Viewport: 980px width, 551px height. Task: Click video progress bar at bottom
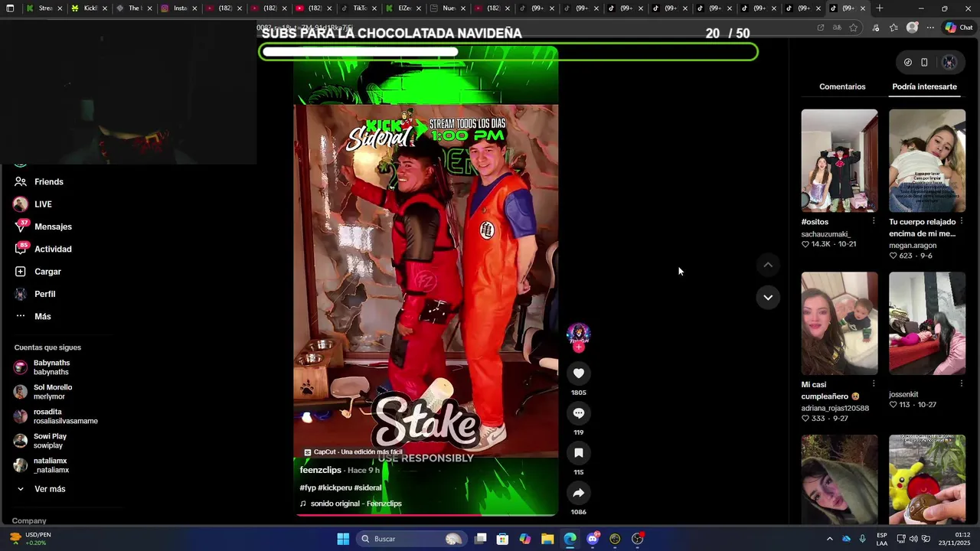(x=426, y=515)
